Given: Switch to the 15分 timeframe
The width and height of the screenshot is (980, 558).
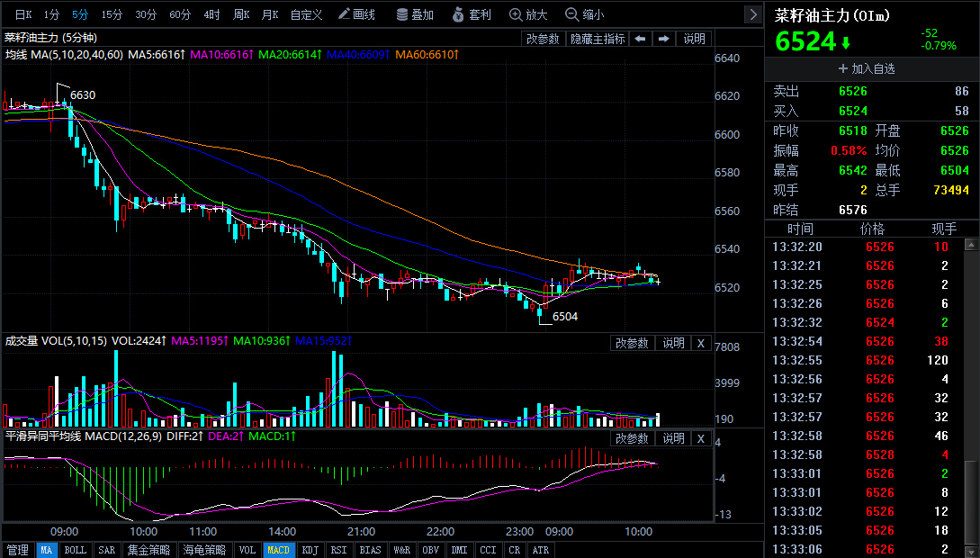Looking at the screenshot, I should click(112, 14).
